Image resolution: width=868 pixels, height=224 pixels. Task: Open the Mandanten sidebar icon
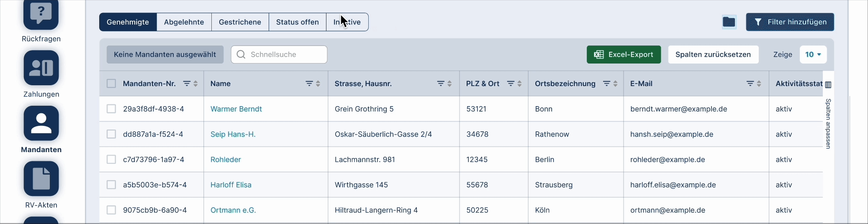tap(41, 123)
